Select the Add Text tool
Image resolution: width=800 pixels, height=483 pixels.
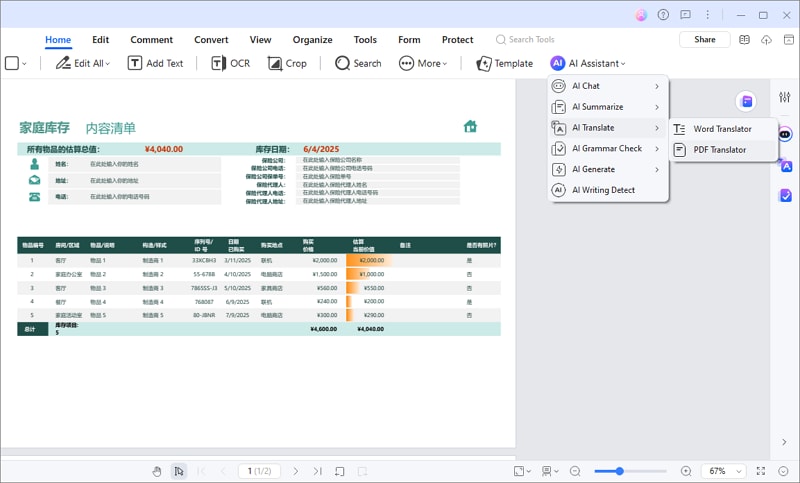click(155, 63)
